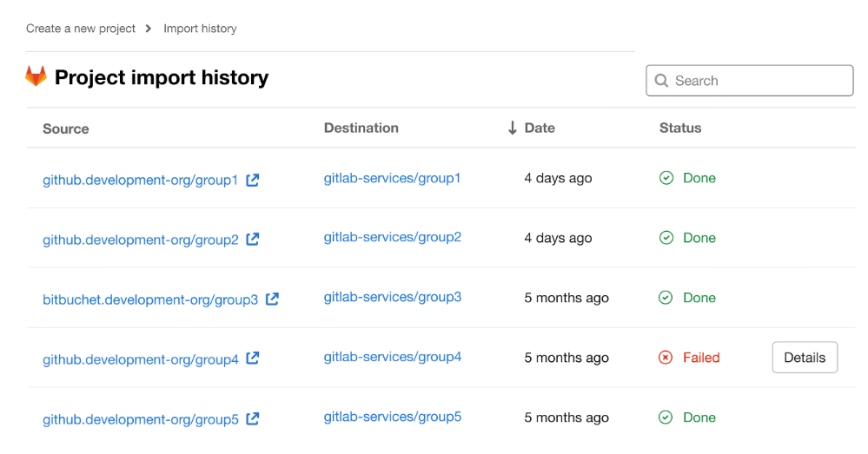
Task: Click the red Failed status icon
Action: 666,358
